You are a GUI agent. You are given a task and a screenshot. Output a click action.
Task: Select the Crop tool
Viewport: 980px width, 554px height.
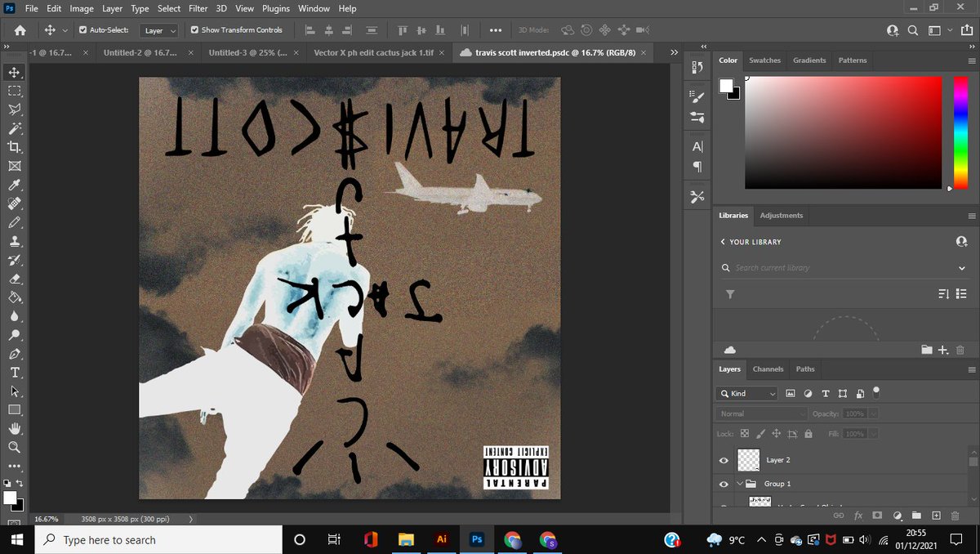tap(14, 147)
